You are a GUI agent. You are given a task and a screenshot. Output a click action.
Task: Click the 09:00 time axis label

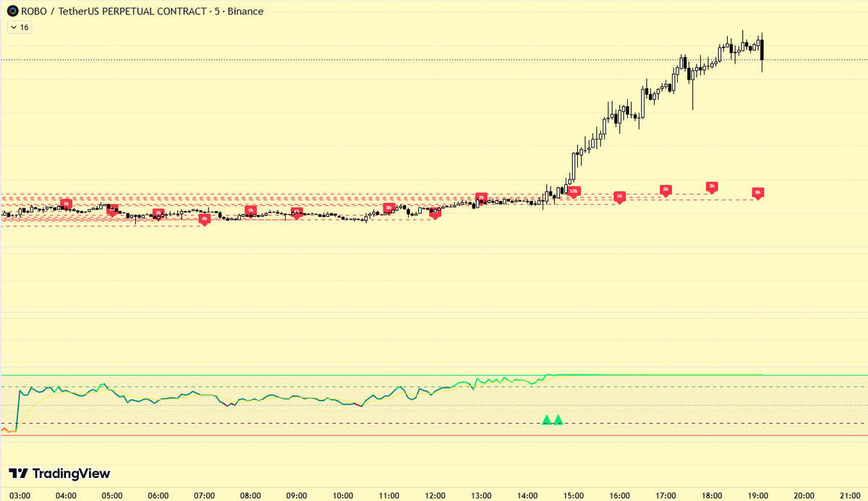(297, 495)
